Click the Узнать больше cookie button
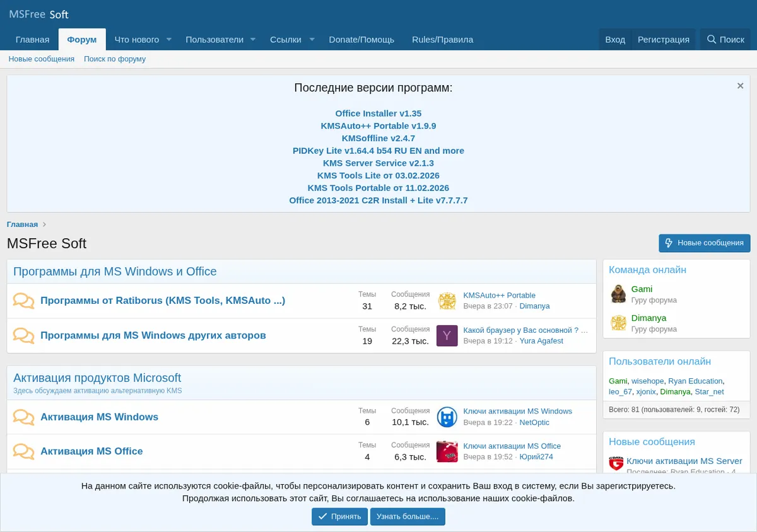 [x=408, y=516]
